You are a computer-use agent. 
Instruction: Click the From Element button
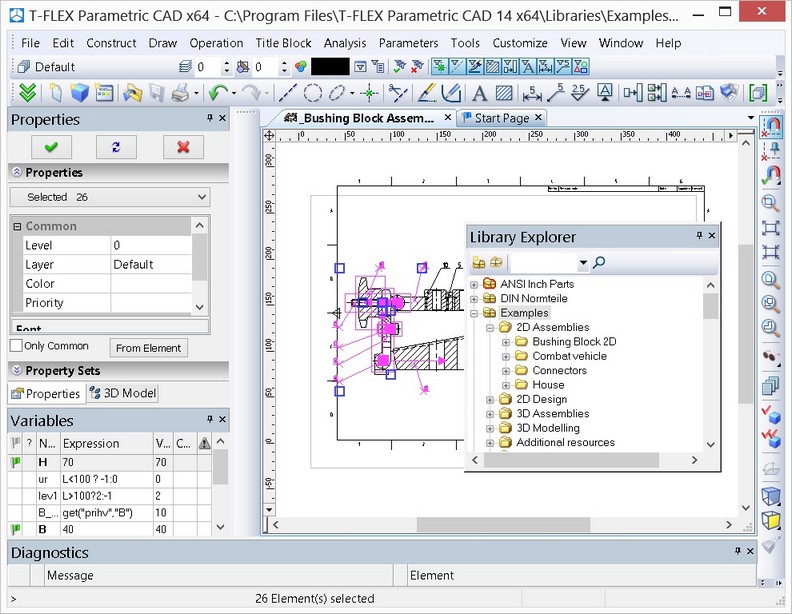[x=148, y=348]
